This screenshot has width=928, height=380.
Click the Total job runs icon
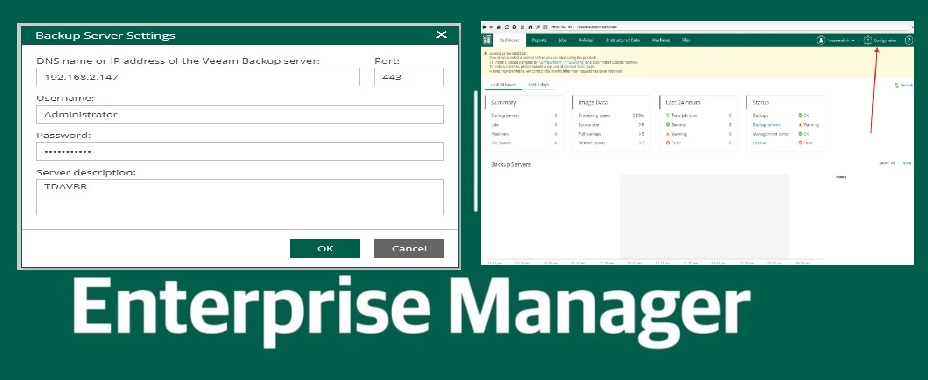pos(668,115)
